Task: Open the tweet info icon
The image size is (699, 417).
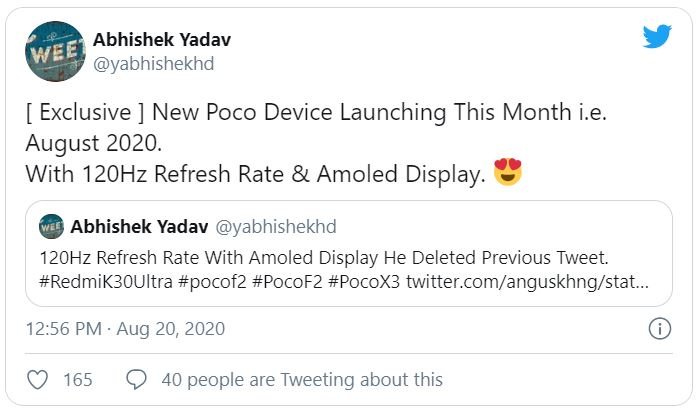Action: pyautogui.click(x=659, y=329)
